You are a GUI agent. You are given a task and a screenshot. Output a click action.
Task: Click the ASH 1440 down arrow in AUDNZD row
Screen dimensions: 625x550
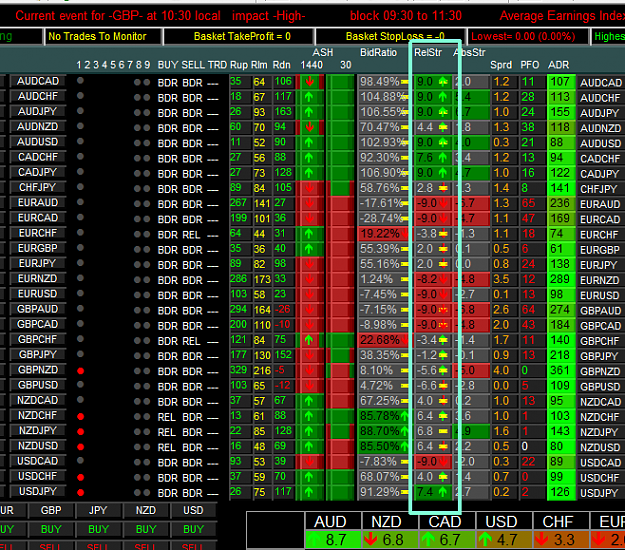coord(309,127)
